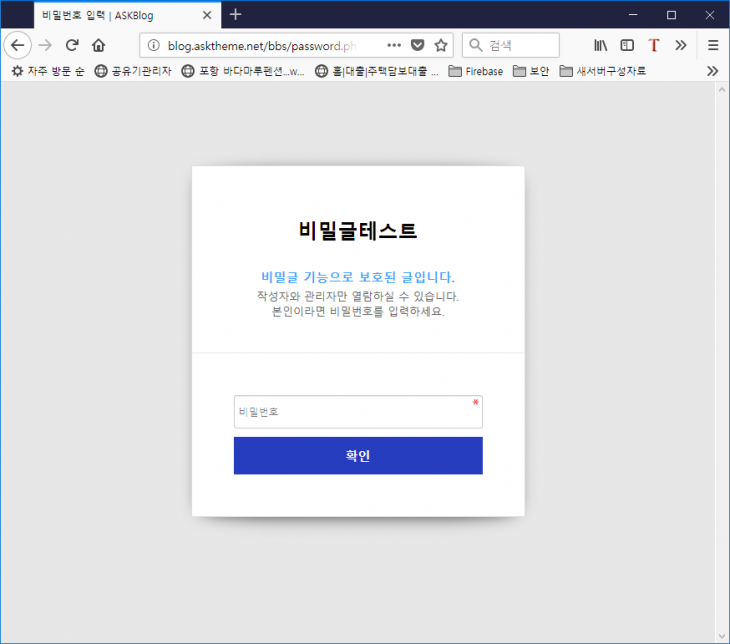Bookmark this page with the star
The height and width of the screenshot is (644, 730).
pyautogui.click(x=441, y=45)
